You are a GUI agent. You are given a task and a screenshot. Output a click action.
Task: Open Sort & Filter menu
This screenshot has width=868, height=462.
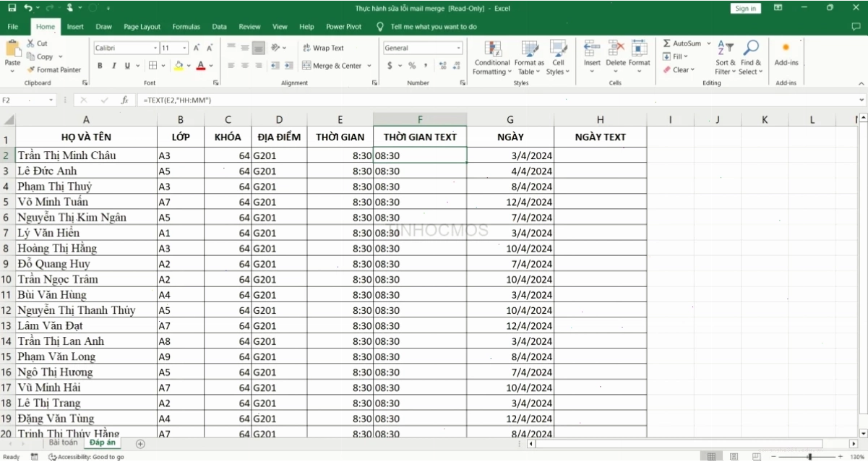pos(725,57)
